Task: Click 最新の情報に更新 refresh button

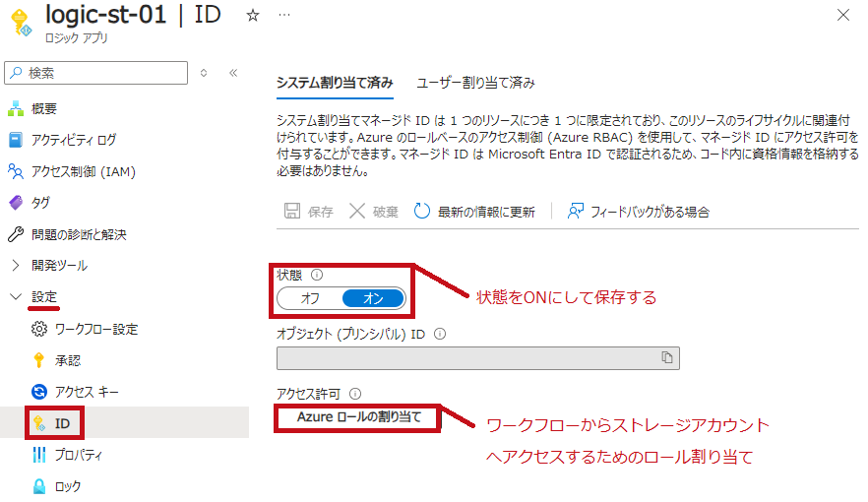Action: tap(474, 212)
